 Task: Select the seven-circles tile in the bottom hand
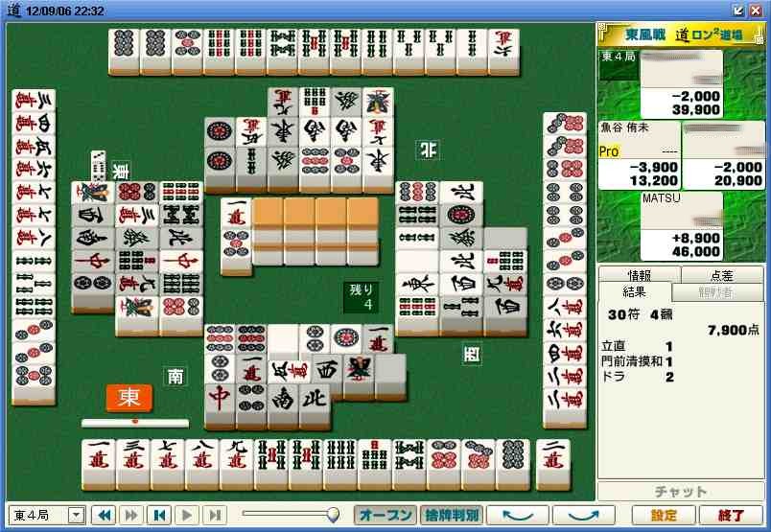point(478,464)
